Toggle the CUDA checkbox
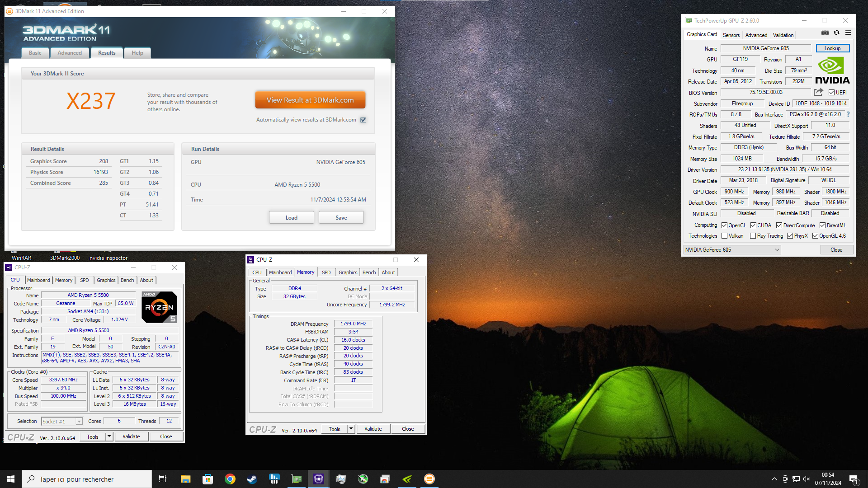 tap(753, 225)
